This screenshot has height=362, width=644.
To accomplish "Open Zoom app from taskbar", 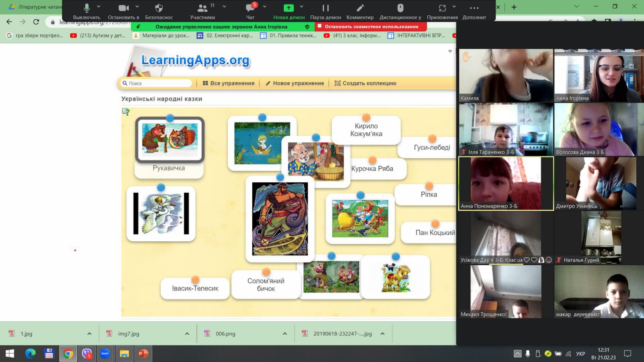I will pos(105,354).
